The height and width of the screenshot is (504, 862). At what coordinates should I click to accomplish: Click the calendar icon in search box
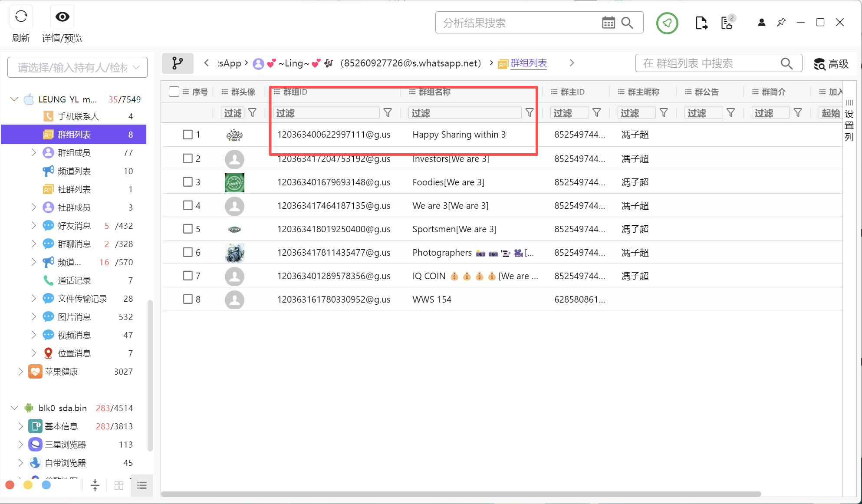click(x=608, y=23)
